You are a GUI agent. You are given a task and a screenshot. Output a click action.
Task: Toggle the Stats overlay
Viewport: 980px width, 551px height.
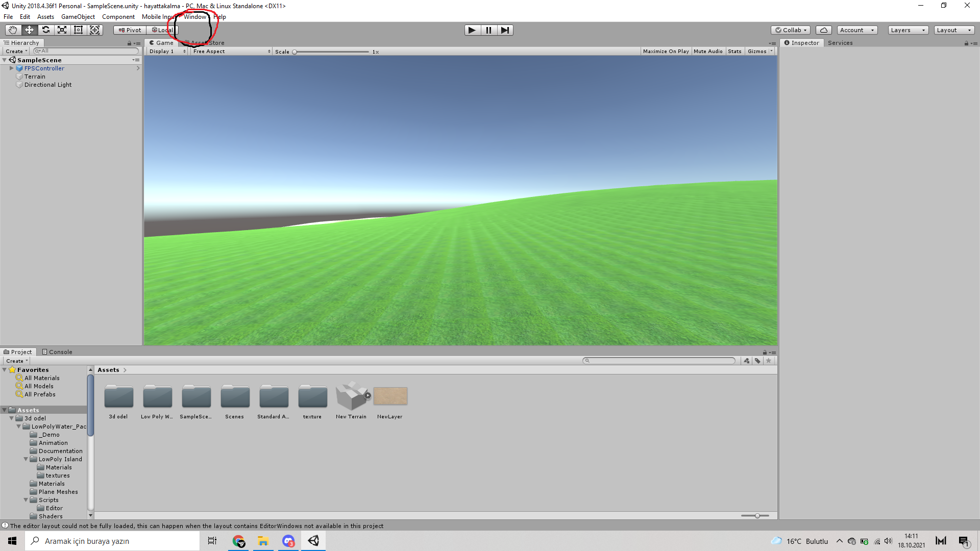coord(734,52)
